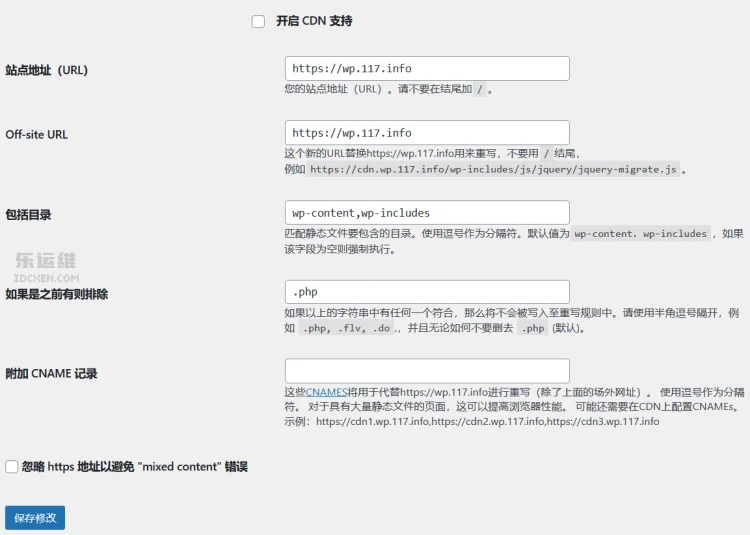Click the 开启 CDN 支持 label text
Image resolution: width=750 pixels, height=535 pixels.
314,21
